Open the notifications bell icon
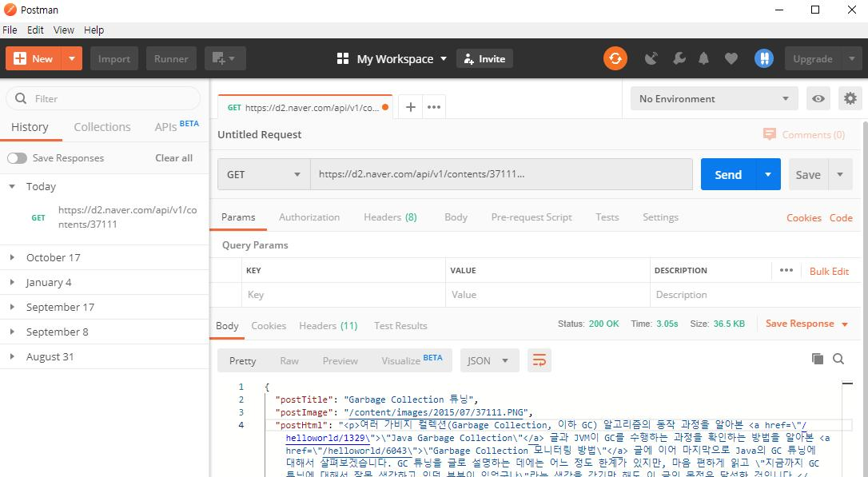 coord(703,58)
